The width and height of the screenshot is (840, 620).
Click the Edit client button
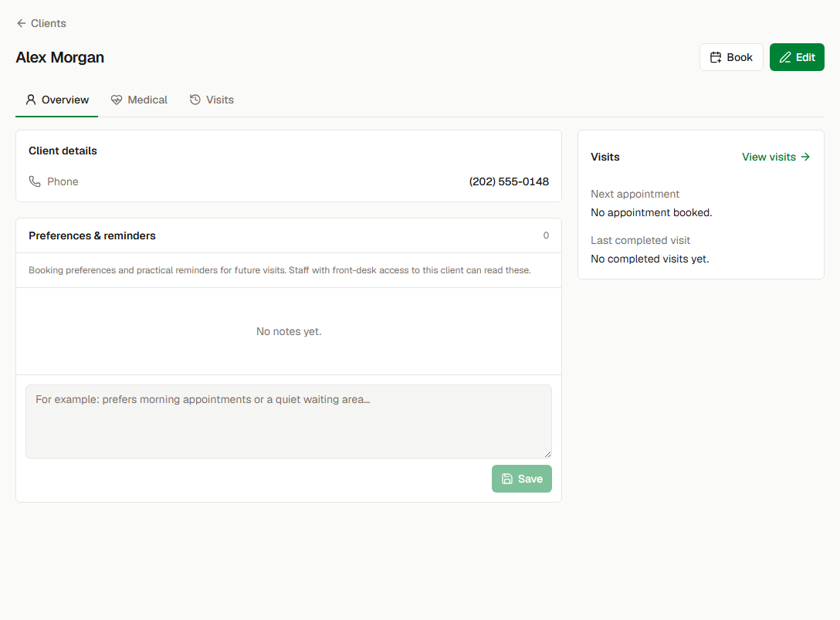point(797,57)
